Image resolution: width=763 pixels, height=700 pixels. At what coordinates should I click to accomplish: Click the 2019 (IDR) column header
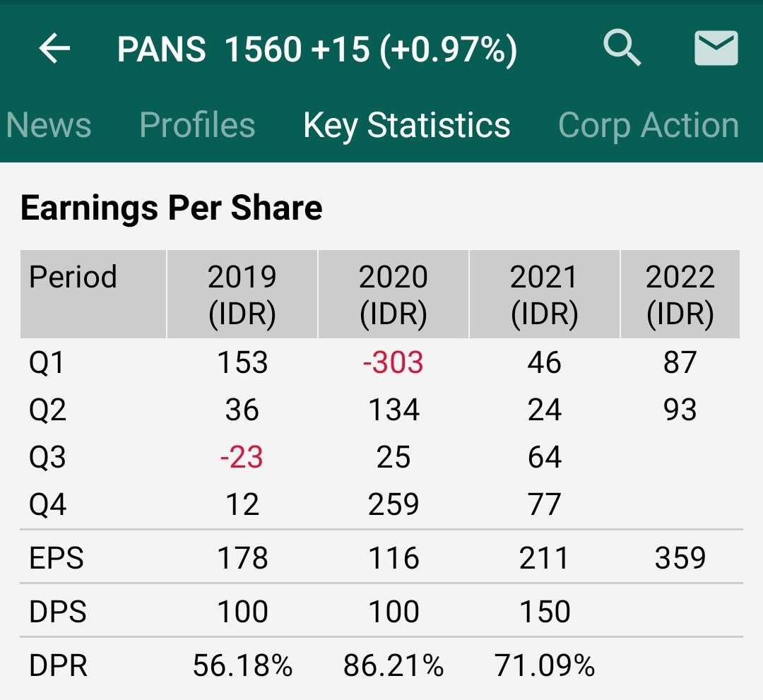pos(242,293)
